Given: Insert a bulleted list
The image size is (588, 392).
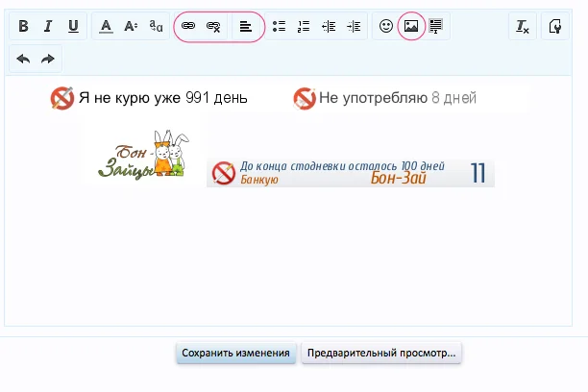Looking at the screenshot, I should pyautogui.click(x=280, y=27).
